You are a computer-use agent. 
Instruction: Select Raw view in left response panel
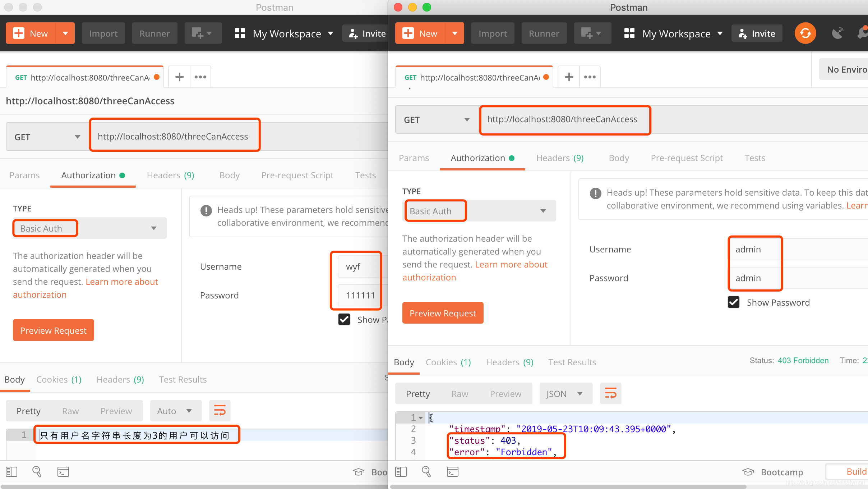pos(70,411)
